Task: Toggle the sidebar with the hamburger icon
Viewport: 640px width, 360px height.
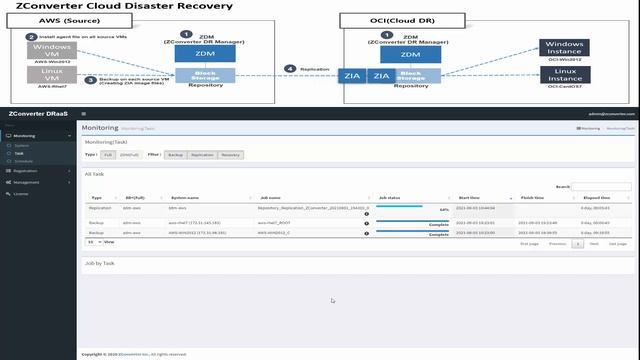Action: point(84,114)
